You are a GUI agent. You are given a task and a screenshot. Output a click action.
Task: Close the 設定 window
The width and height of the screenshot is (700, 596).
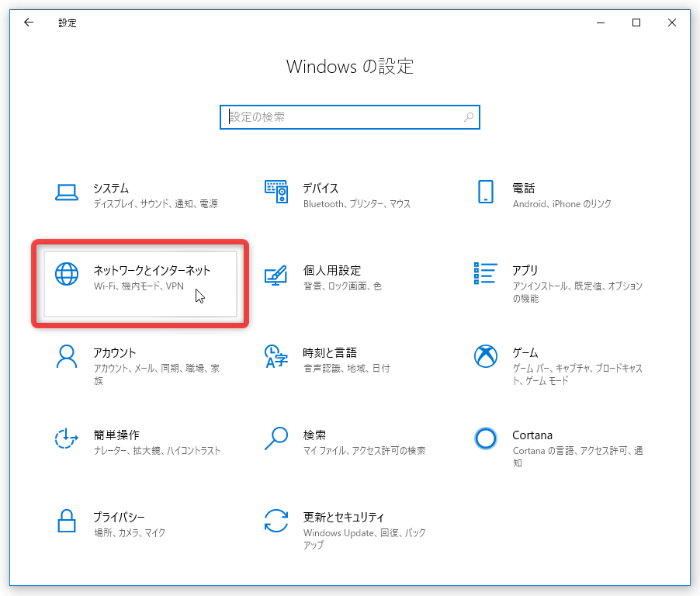tap(672, 23)
